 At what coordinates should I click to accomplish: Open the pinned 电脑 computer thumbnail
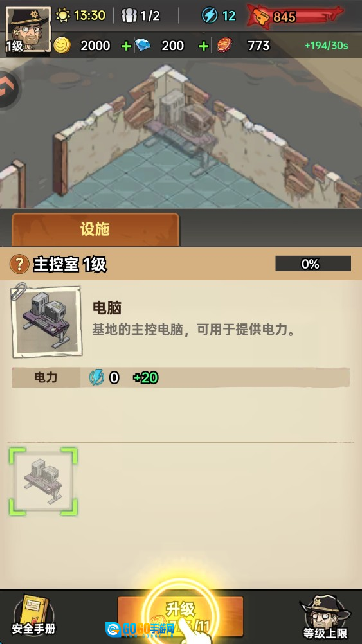point(46,321)
